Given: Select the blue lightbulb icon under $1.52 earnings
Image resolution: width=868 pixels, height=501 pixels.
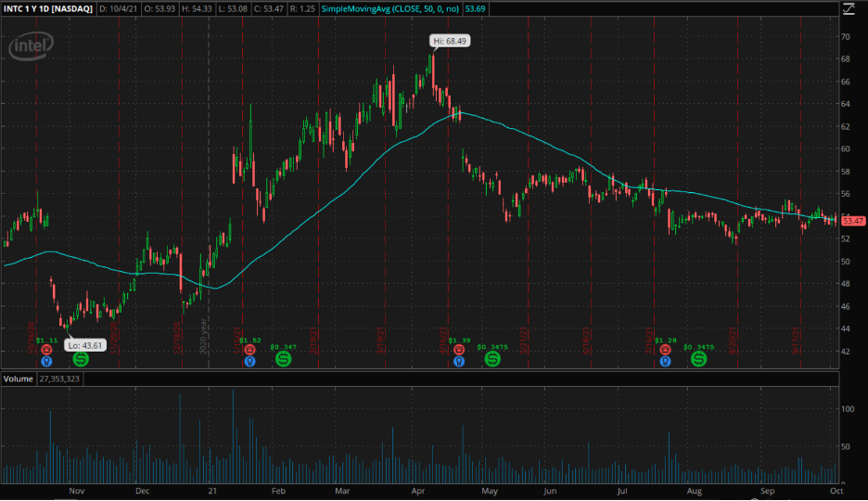Looking at the screenshot, I should [249, 362].
